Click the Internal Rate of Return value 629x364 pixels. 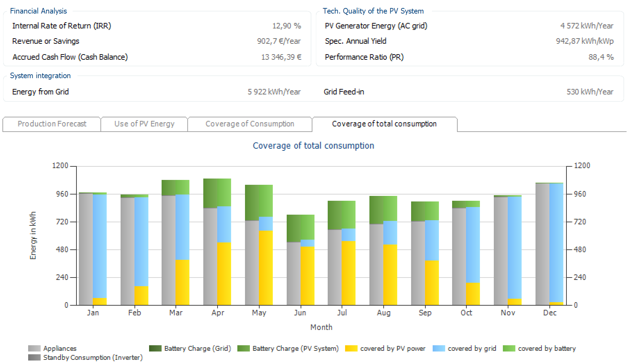(286, 26)
